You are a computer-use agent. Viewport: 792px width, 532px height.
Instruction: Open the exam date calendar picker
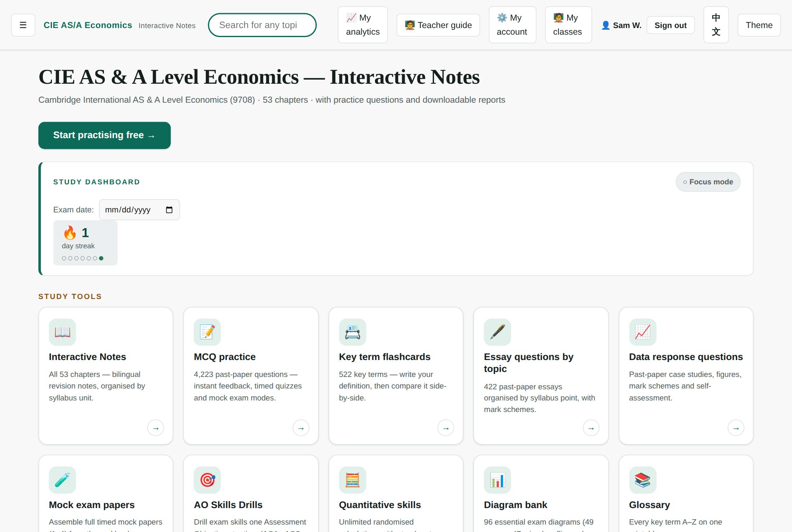[x=169, y=210]
